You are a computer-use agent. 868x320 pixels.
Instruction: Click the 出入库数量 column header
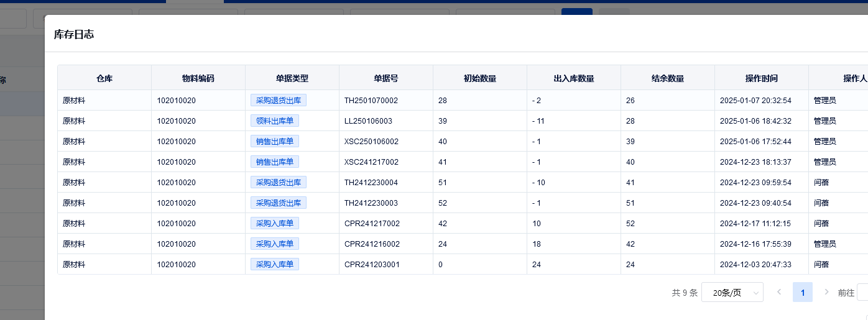click(573, 78)
